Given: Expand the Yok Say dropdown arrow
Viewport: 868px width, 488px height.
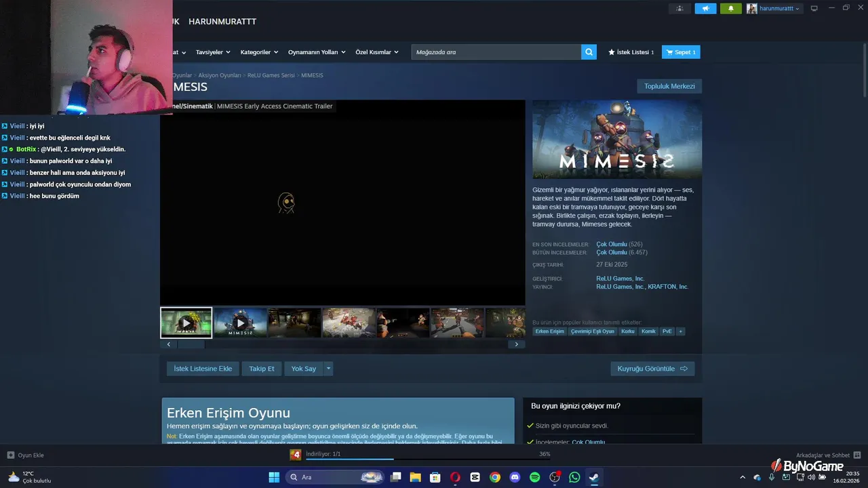Looking at the screenshot, I should click(328, 369).
